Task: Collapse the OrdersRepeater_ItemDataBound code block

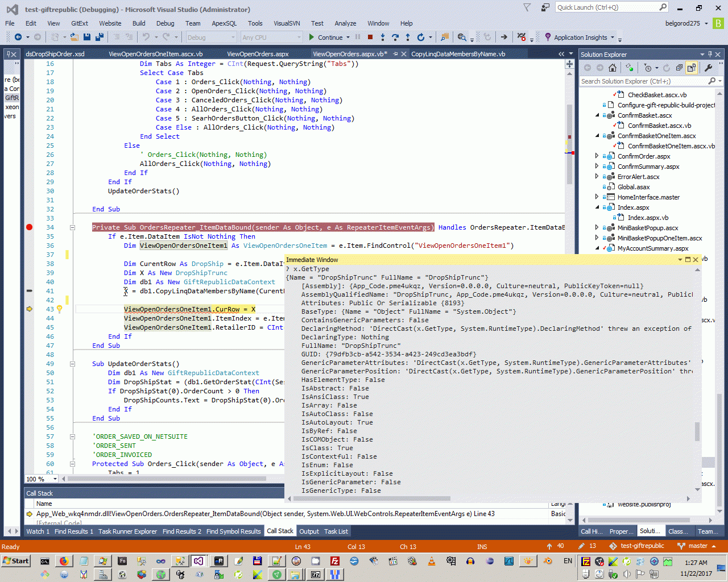Action: (72, 227)
